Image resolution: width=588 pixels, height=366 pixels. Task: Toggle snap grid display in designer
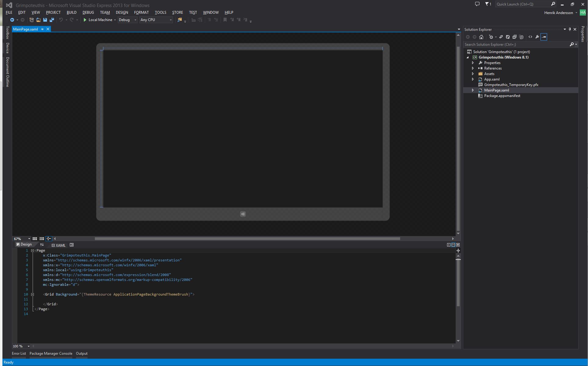point(35,239)
